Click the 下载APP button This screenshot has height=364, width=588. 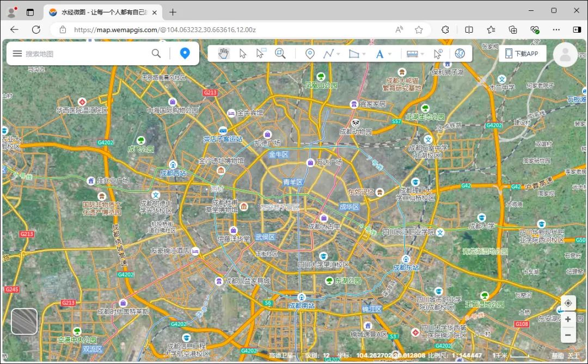522,54
